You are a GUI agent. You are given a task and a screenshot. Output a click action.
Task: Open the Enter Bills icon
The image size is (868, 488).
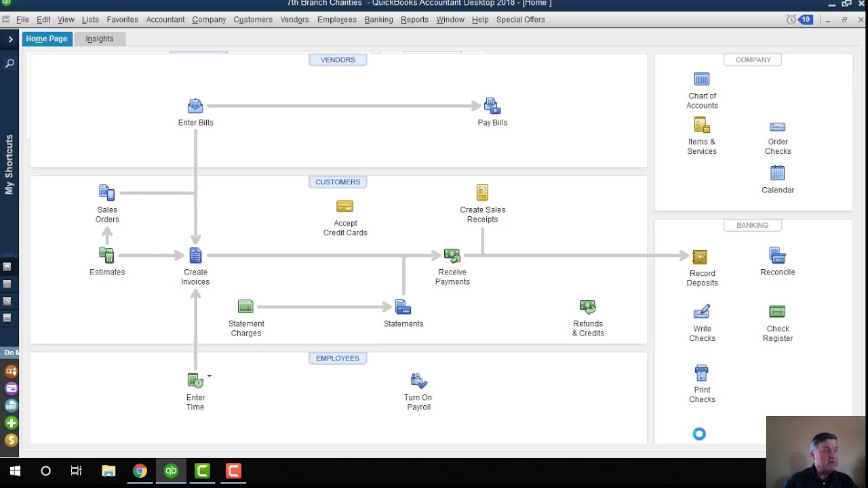tap(195, 106)
